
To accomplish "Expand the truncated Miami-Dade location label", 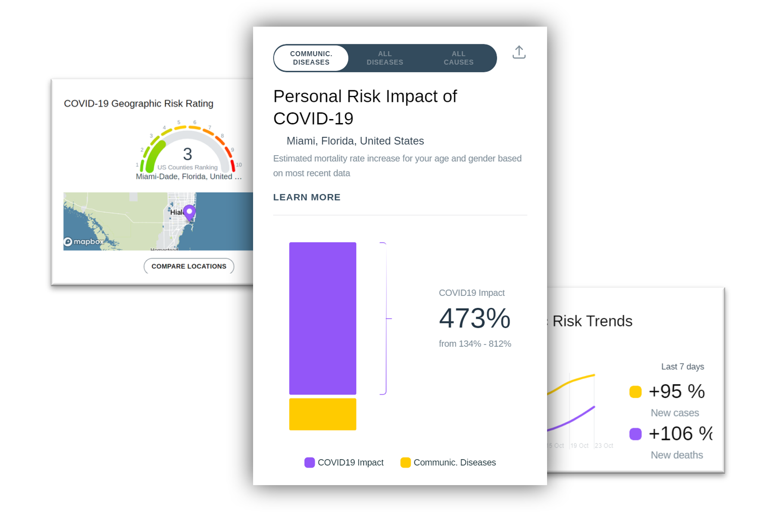I will [188, 176].
